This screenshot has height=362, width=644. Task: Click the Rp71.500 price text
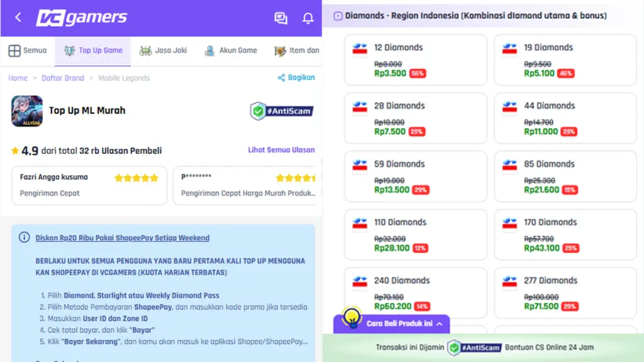click(541, 307)
